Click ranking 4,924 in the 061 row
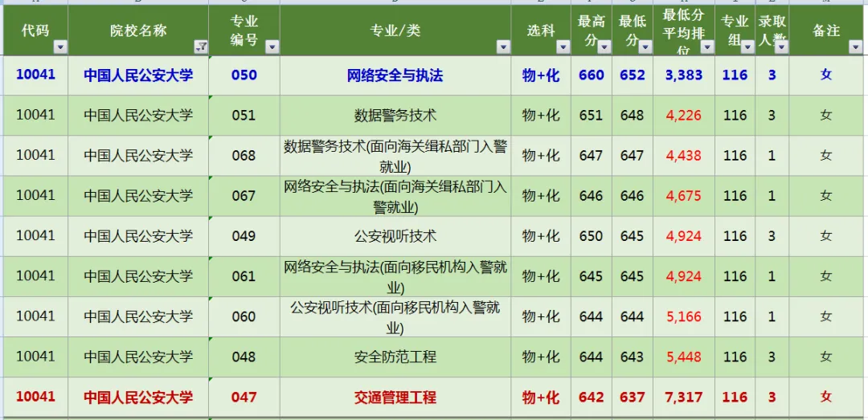The image size is (868, 420). (x=684, y=276)
